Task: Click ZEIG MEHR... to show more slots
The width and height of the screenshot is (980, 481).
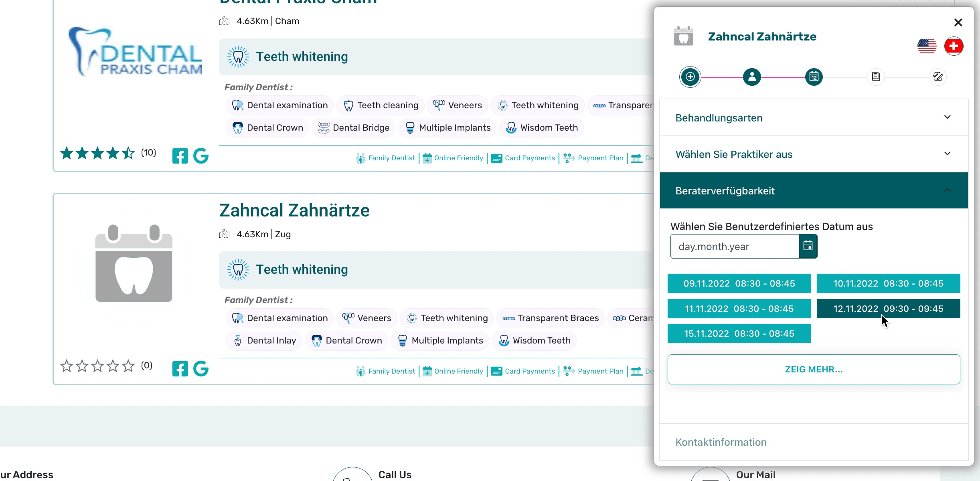Action: [814, 369]
